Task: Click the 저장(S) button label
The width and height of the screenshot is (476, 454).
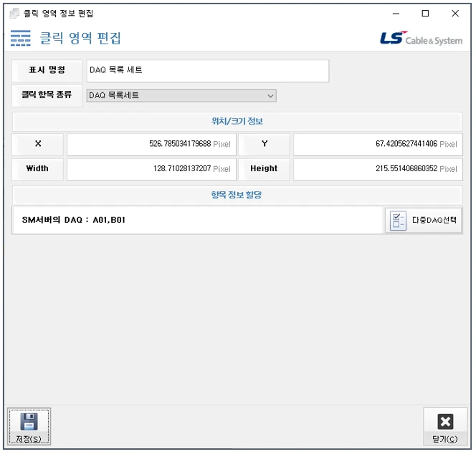Action: coord(29,439)
